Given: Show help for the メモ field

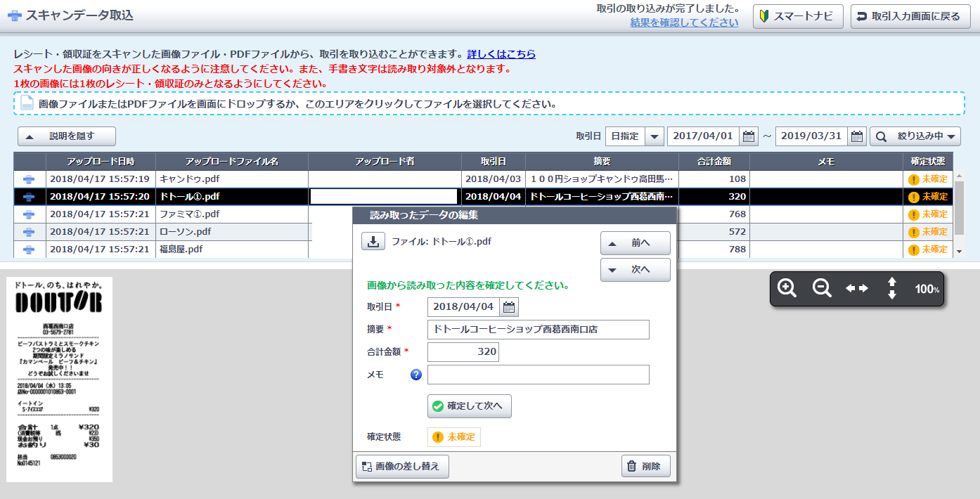Looking at the screenshot, I should (x=415, y=375).
